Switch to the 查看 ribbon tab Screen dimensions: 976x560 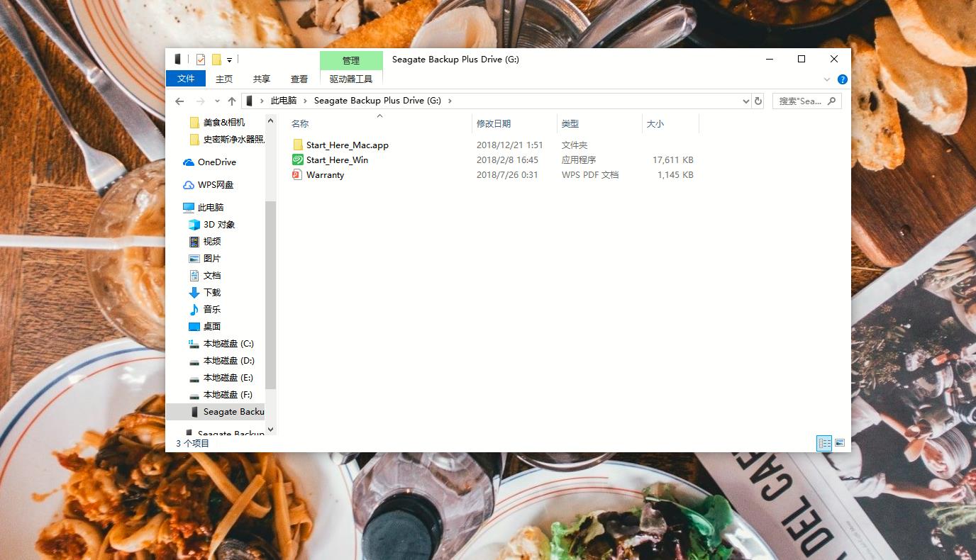point(299,79)
